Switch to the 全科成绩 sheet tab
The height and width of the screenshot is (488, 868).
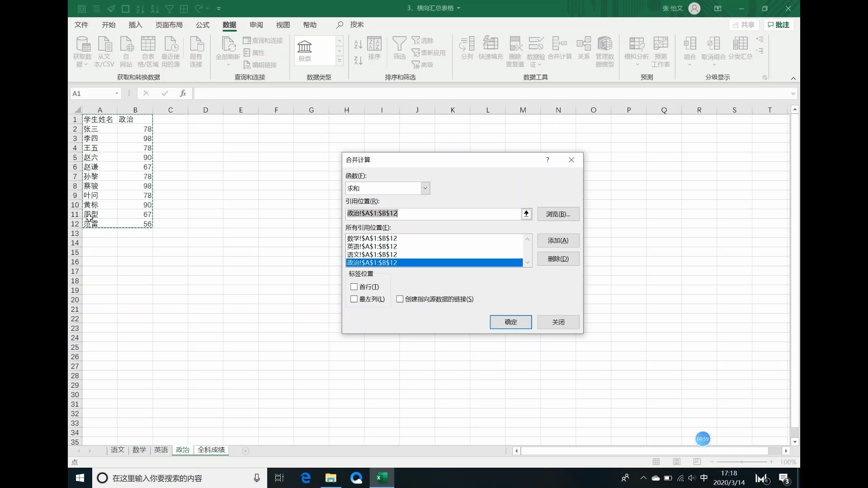click(211, 450)
